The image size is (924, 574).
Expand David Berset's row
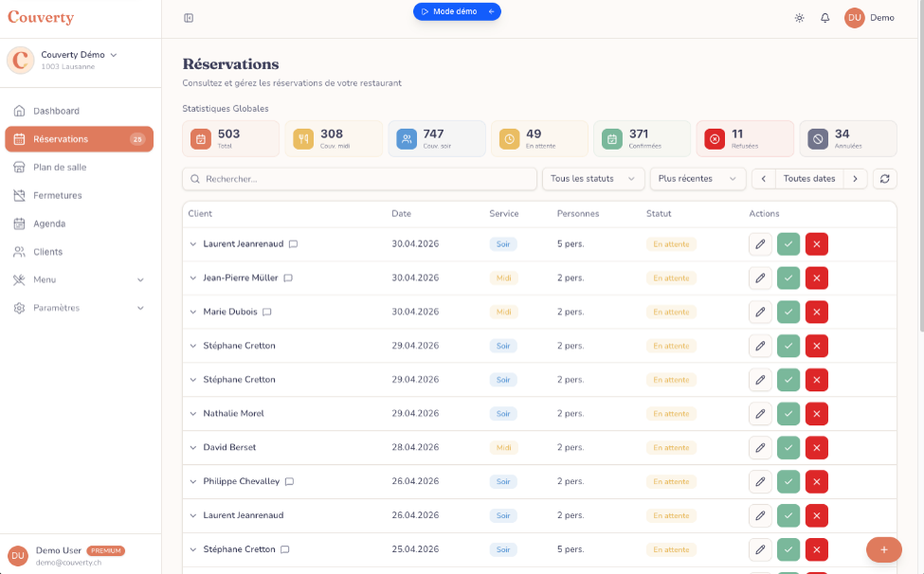tap(192, 448)
